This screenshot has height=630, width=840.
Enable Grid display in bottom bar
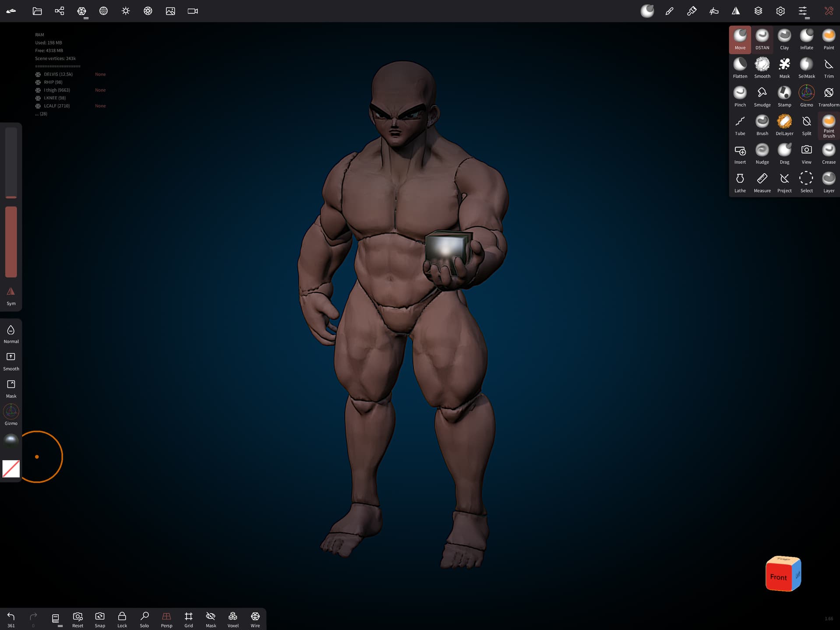coord(189,619)
